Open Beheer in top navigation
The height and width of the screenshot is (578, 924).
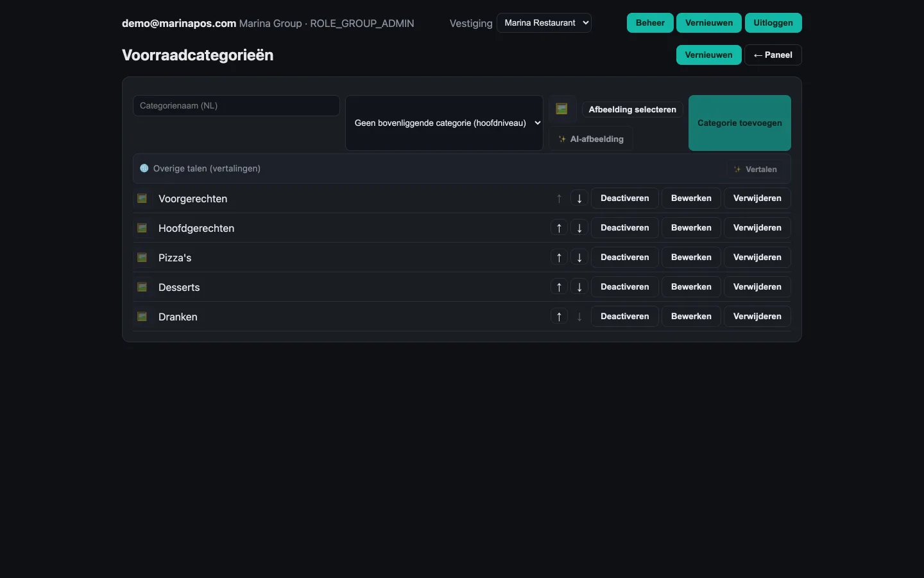pyautogui.click(x=650, y=23)
